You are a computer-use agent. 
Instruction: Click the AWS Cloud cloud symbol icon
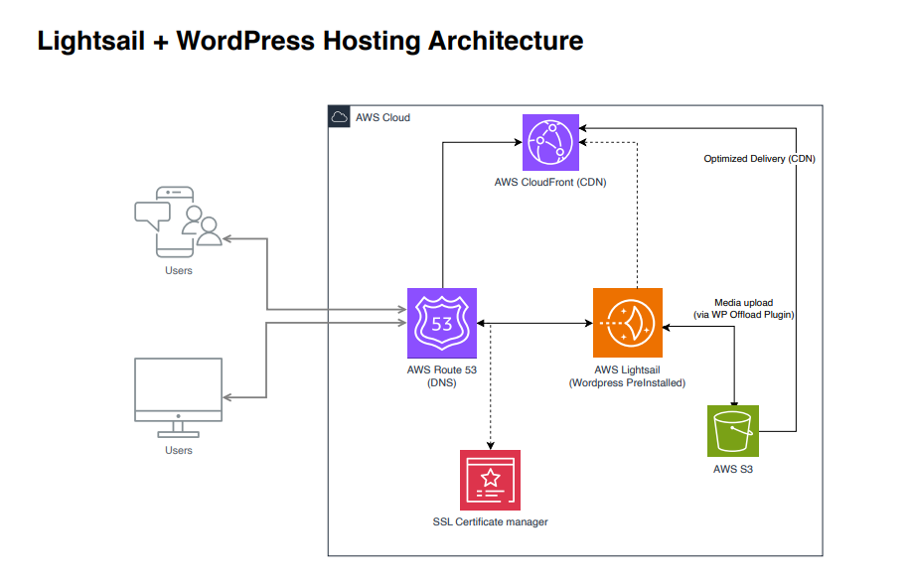pos(339,116)
